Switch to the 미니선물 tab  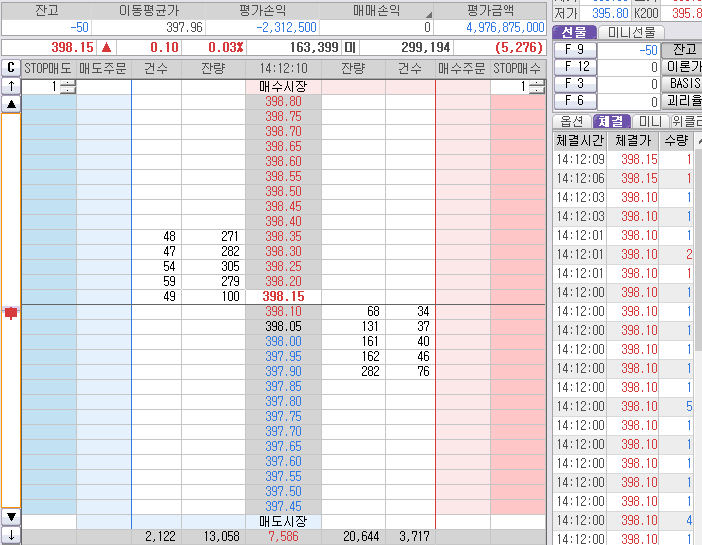tap(631, 32)
